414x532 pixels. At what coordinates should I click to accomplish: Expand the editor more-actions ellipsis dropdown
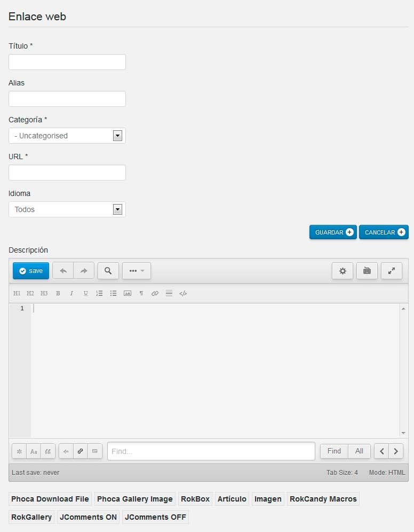tap(137, 271)
